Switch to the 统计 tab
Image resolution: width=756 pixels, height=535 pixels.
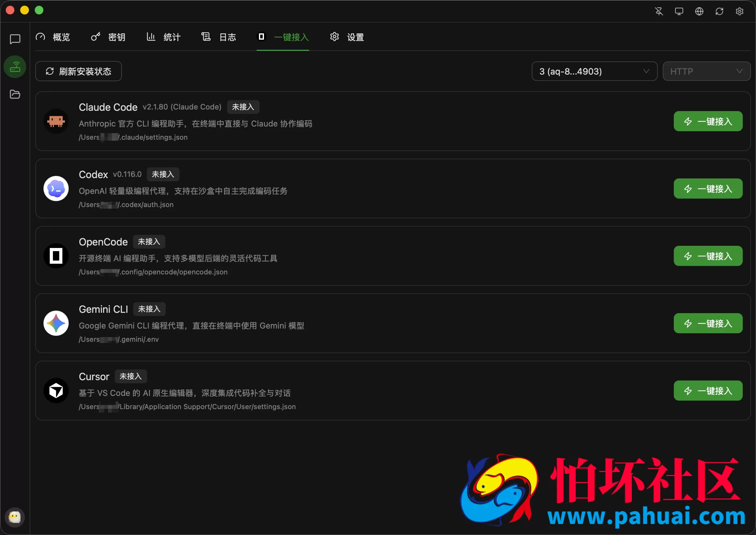(163, 37)
